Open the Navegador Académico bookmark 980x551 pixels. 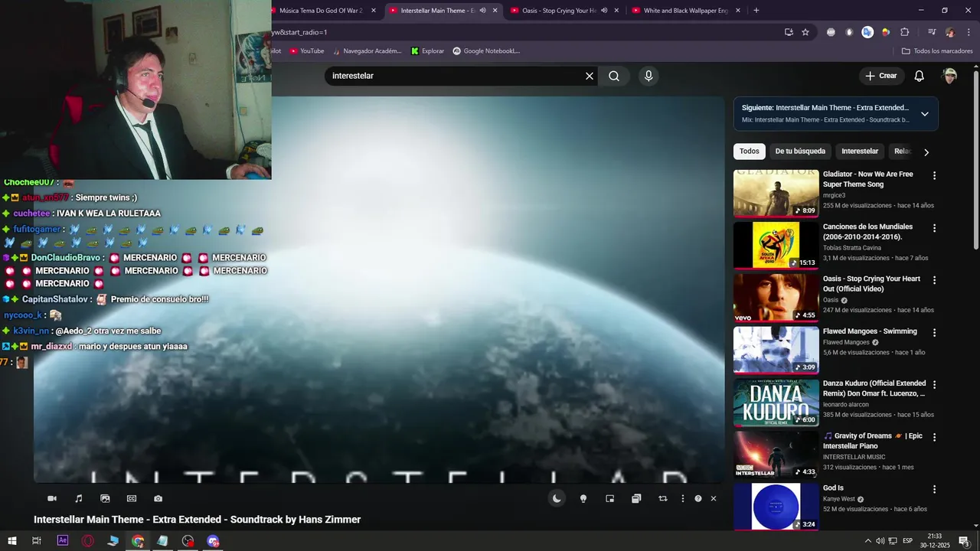pyautogui.click(x=367, y=51)
